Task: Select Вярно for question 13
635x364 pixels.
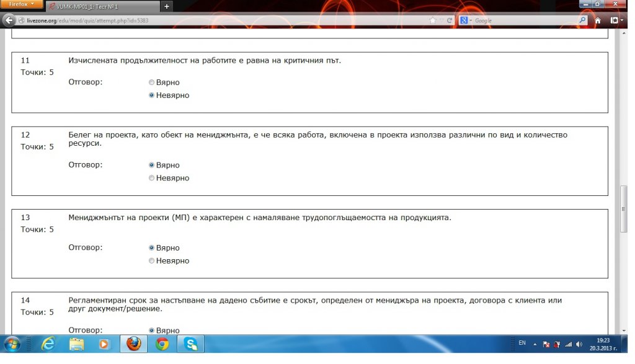Action: tap(151, 247)
